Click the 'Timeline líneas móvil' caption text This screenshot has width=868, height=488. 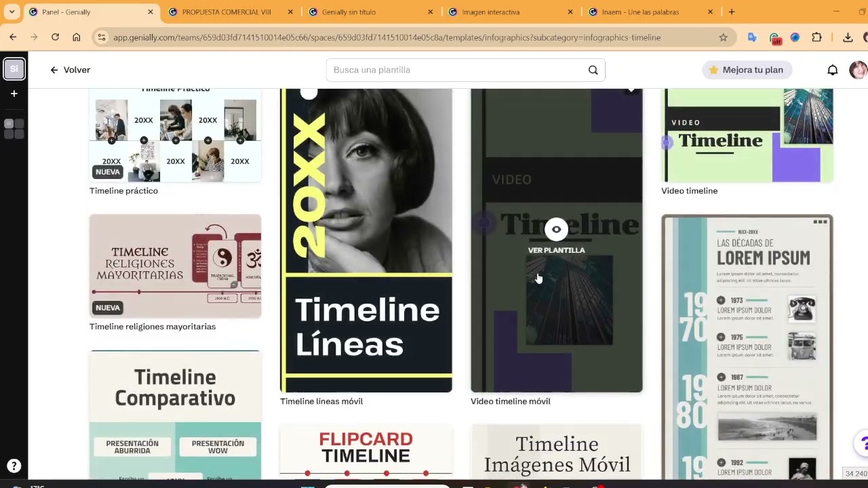321,401
